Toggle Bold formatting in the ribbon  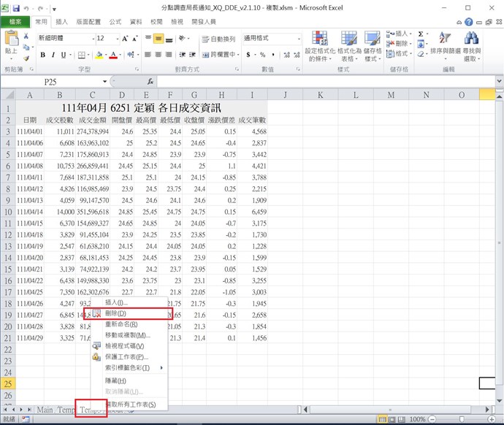[43, 55]
